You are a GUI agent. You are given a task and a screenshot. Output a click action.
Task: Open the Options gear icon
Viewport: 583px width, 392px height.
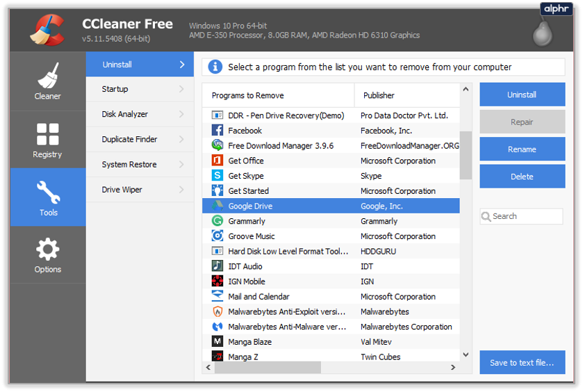coord(47,249)
